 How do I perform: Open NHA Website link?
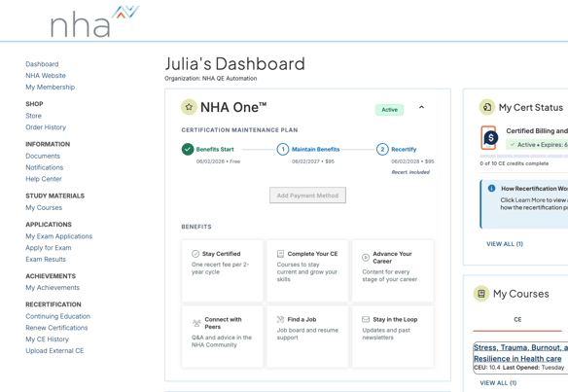click(46, 76)
